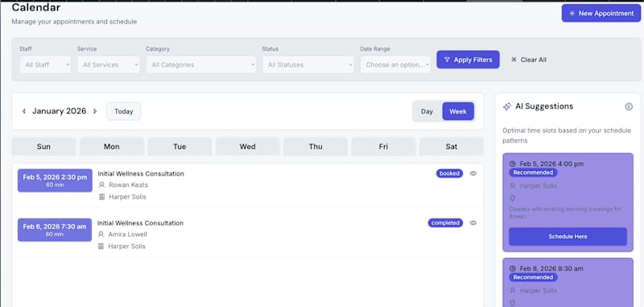Click clock icon on Feb 5 suggestion

click(x=513, y=164)
